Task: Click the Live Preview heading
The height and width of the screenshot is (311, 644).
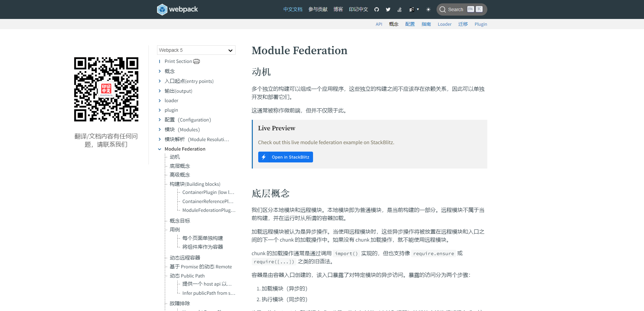Action: pos(276,128)
